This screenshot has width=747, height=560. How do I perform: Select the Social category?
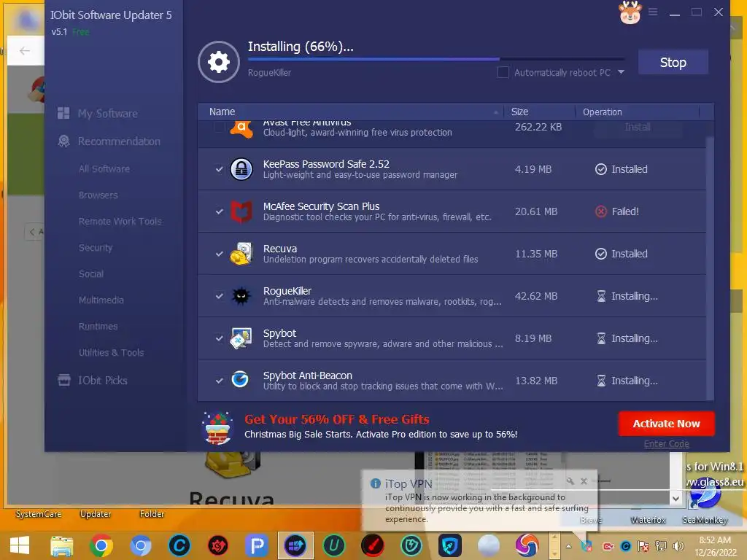coord(91,274)
